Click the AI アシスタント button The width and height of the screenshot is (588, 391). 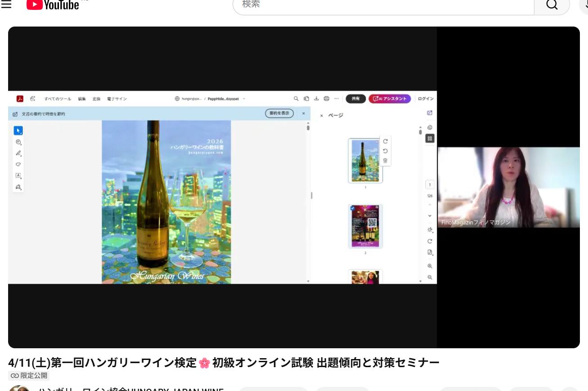pyautogui.click(x=389, y=99)
